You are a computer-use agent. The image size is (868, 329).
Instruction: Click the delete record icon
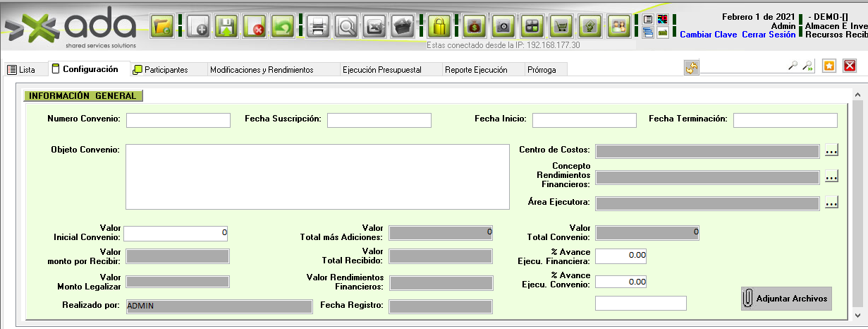255,27
